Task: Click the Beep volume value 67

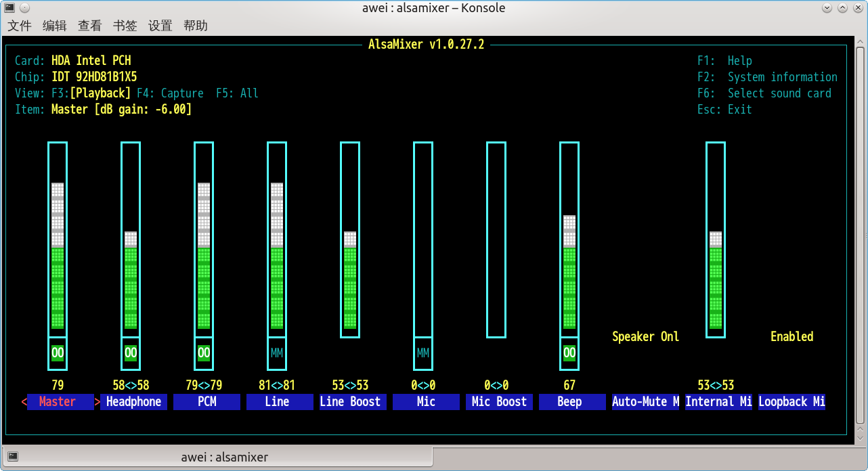Action: (x=569, y=385)
